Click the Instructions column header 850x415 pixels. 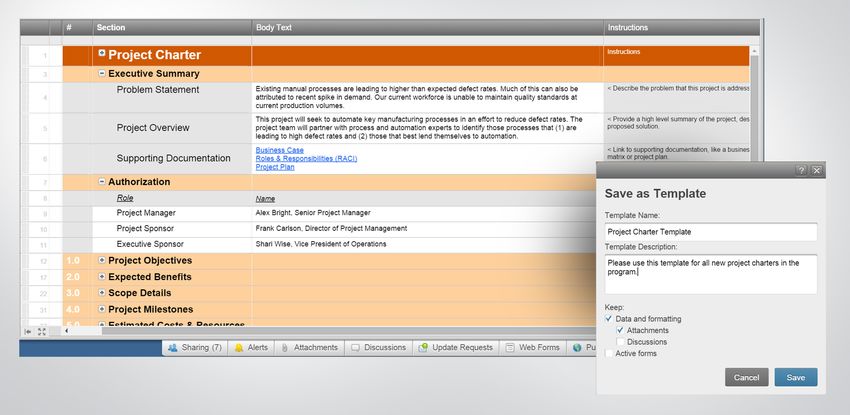[682, 28]
